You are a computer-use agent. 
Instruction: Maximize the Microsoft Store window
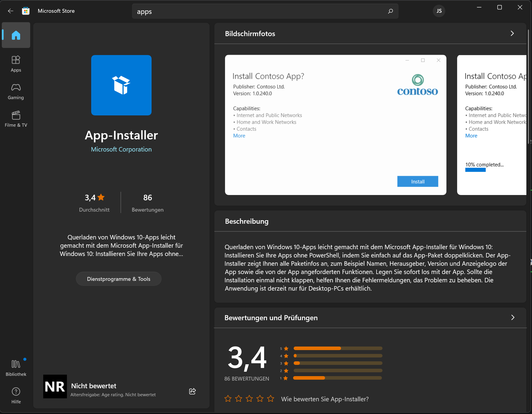[x=499, y=7]
